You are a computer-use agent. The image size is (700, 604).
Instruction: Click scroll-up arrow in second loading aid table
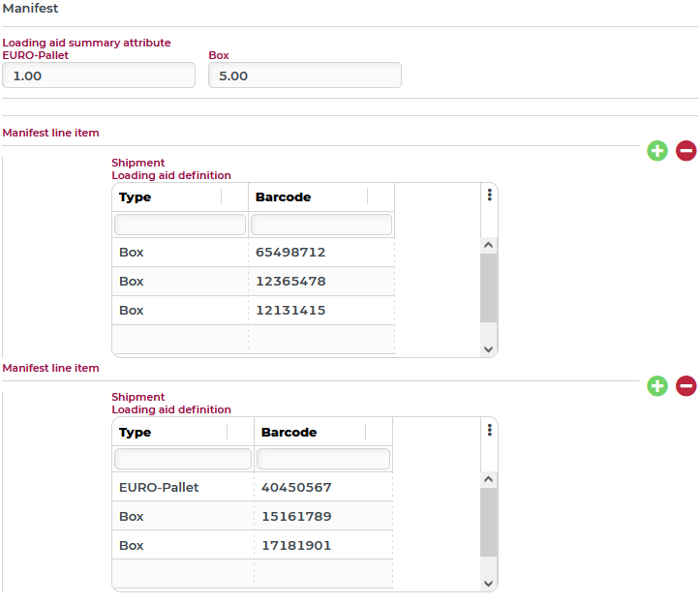[x=488, y=479]
